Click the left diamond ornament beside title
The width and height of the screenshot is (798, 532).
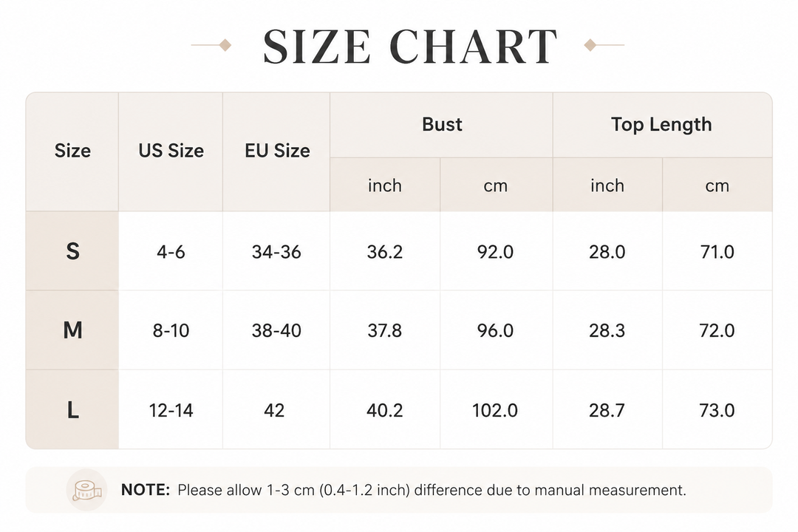[225, 45]
